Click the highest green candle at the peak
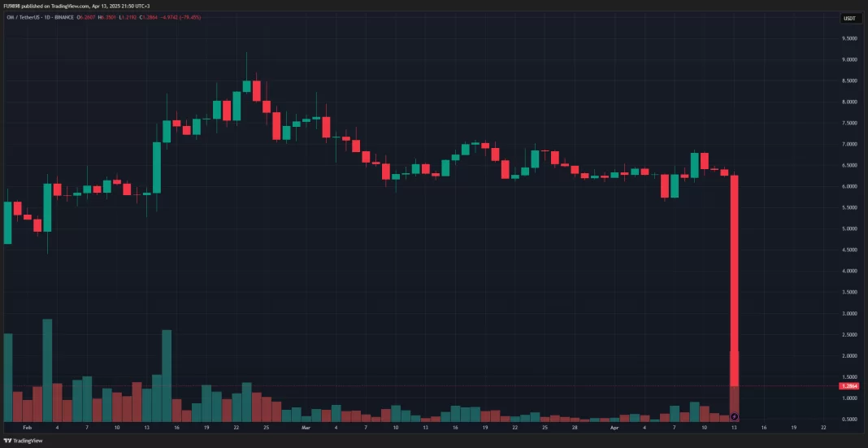 (247, 85)
